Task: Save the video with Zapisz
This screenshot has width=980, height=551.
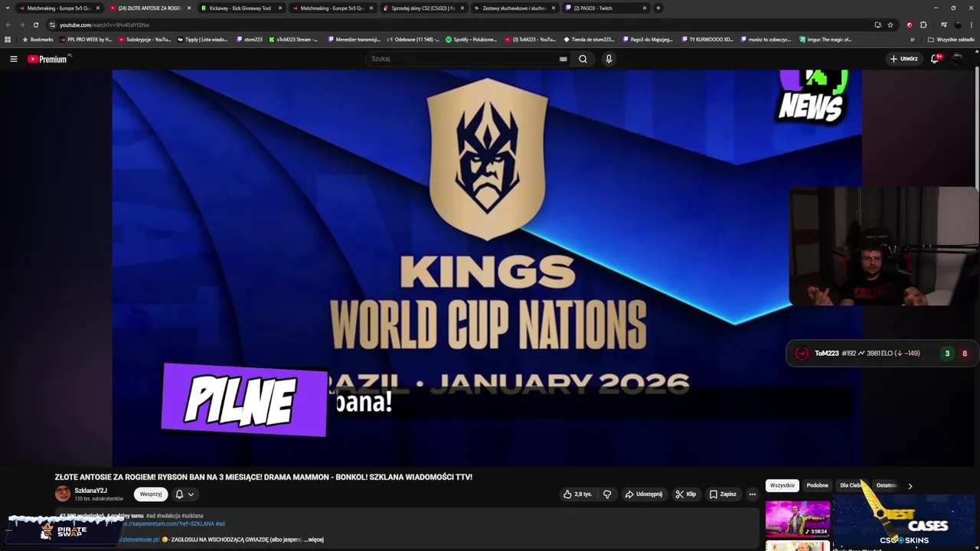Action: [723, 494]
